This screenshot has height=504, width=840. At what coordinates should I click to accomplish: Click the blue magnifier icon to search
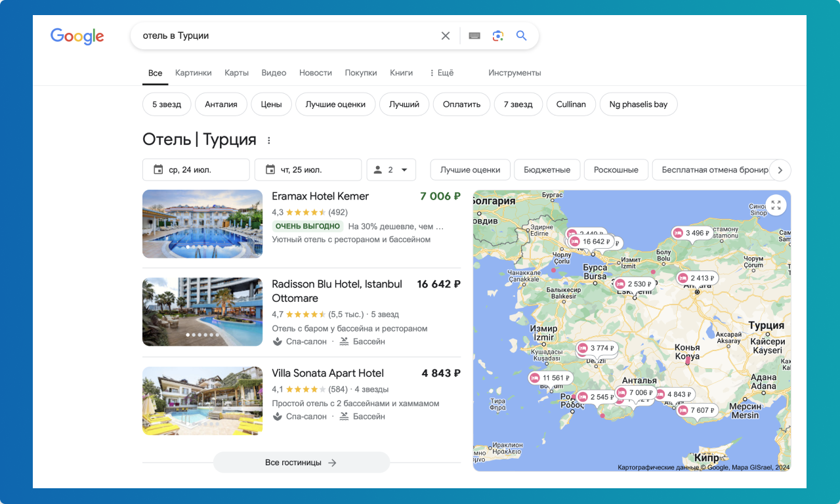pyautogui.click(x=522, y=35)
